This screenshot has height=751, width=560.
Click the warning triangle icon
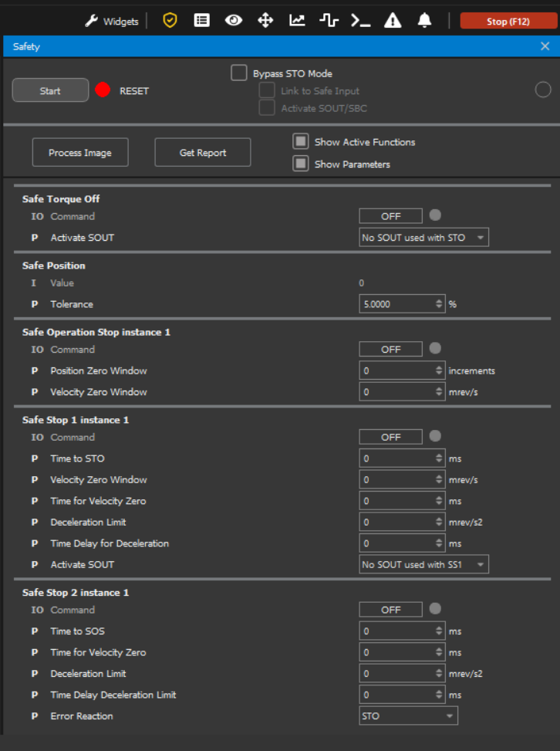point(393,21)
